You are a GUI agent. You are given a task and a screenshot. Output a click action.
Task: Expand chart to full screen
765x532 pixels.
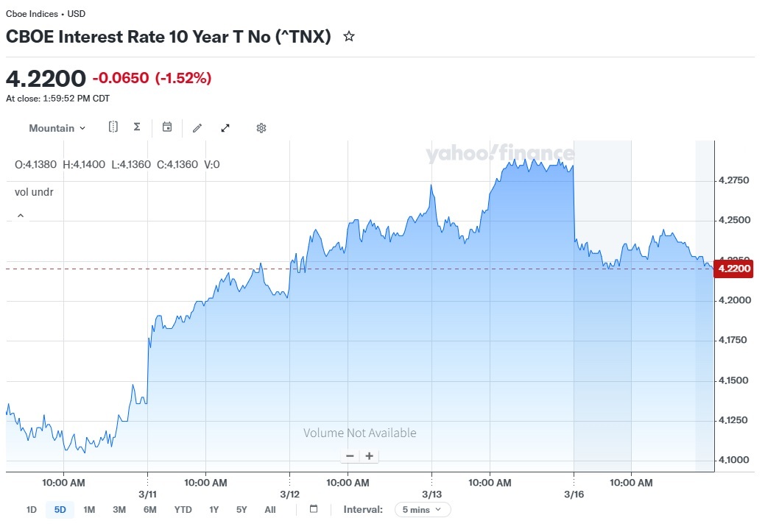(x=225, y=128)
